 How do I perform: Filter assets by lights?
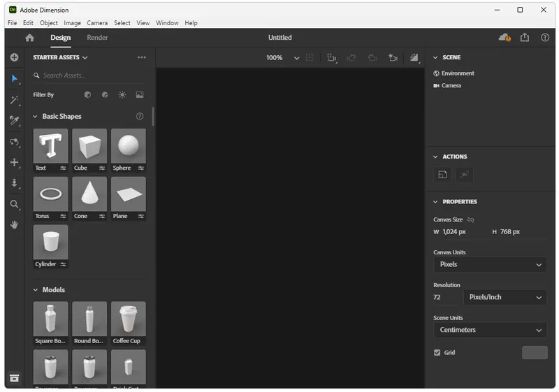point(122,95)
